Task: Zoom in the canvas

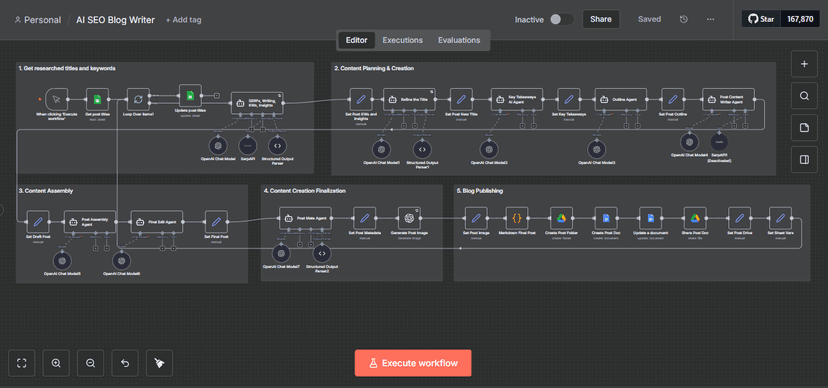Action: [x=56, y=363]
